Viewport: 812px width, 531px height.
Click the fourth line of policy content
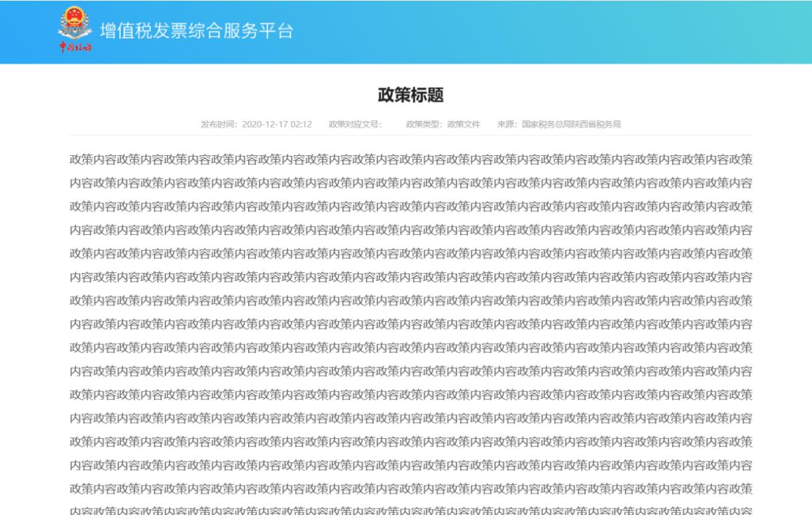(x=411, y=230)
